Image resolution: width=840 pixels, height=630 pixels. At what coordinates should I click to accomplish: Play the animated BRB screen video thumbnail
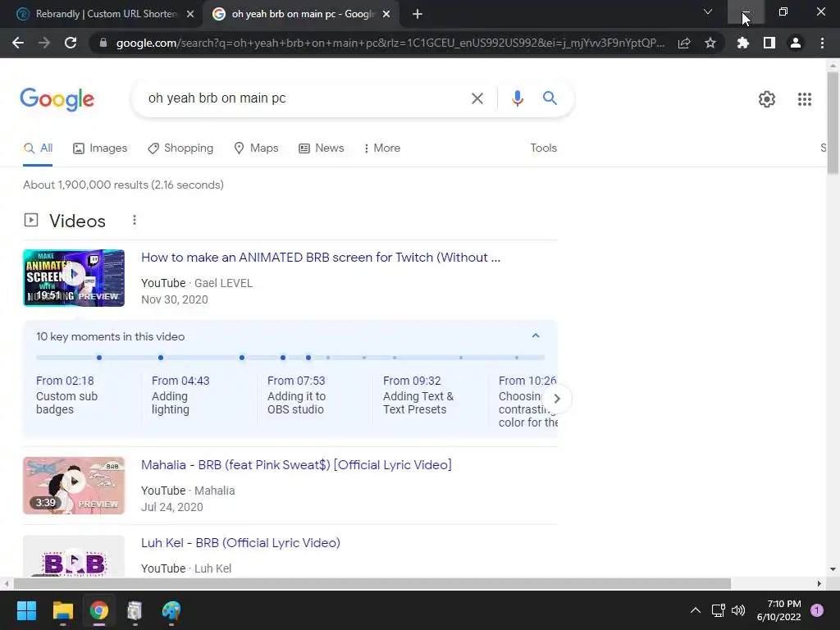coord(74,278)
